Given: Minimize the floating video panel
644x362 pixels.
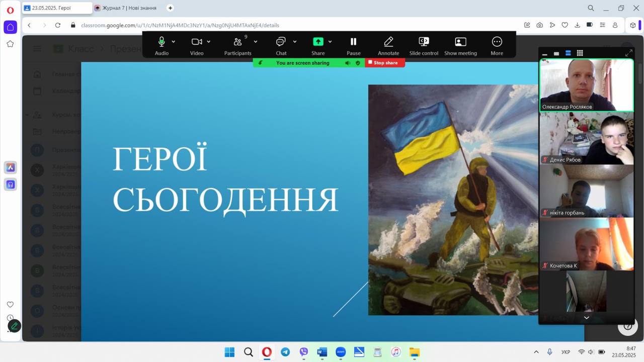Looking at the screenshot, I should click(544, 53).
